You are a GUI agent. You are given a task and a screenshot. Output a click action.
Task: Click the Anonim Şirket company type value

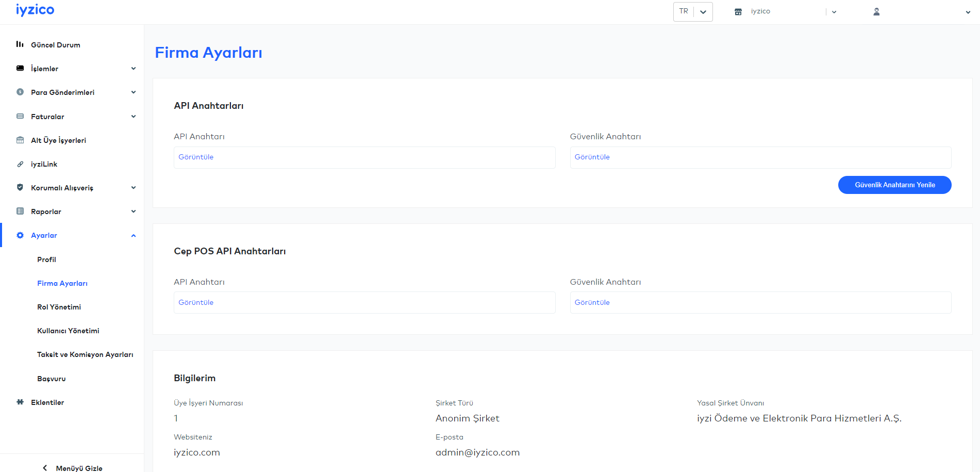(468, 418)
